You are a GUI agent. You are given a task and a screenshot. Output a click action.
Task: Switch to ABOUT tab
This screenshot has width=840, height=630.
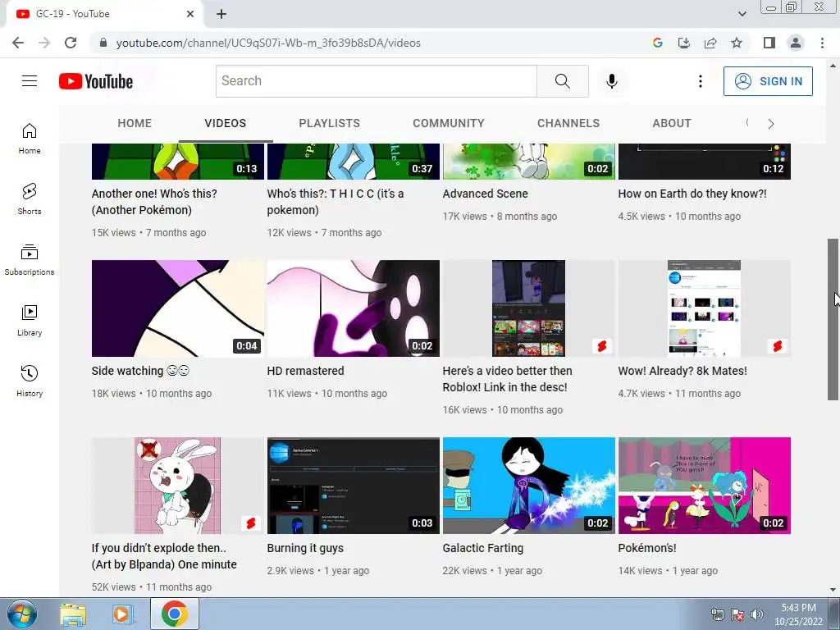pyautogui.click(x=672, y=123)
